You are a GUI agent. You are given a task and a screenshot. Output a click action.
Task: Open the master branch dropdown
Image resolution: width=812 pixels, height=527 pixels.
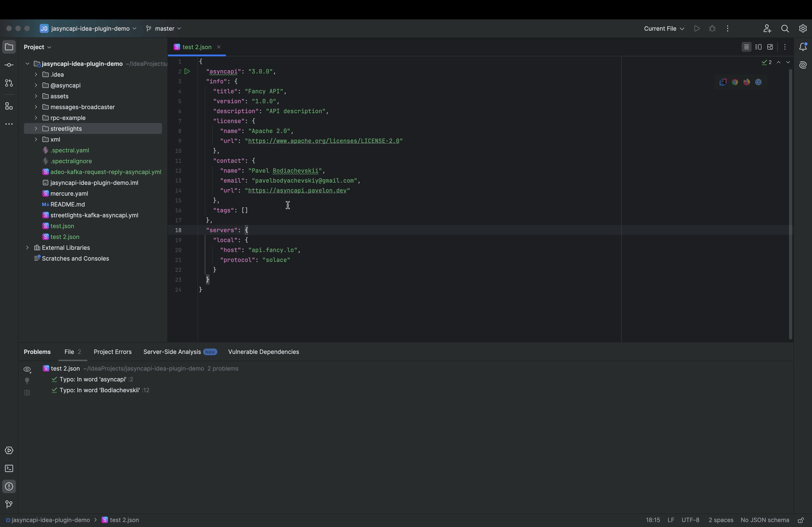coord(163,28)
